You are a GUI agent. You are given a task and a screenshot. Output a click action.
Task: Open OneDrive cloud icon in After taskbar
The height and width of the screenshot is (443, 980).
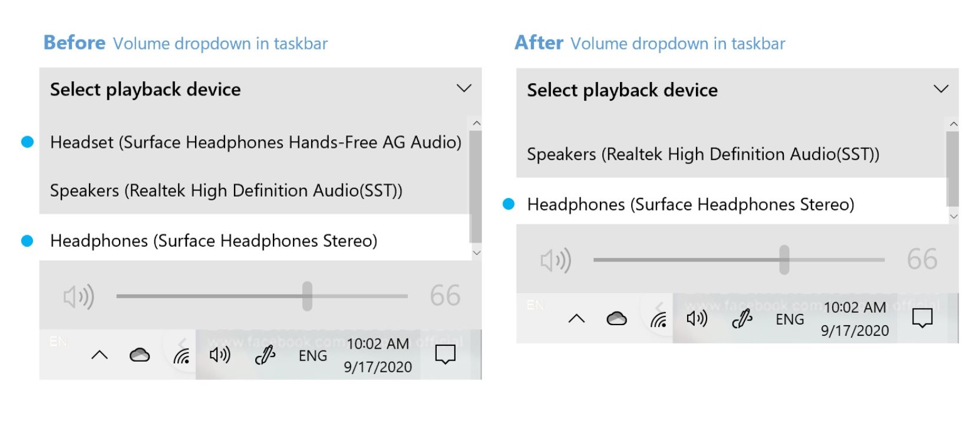pos(616,319)
